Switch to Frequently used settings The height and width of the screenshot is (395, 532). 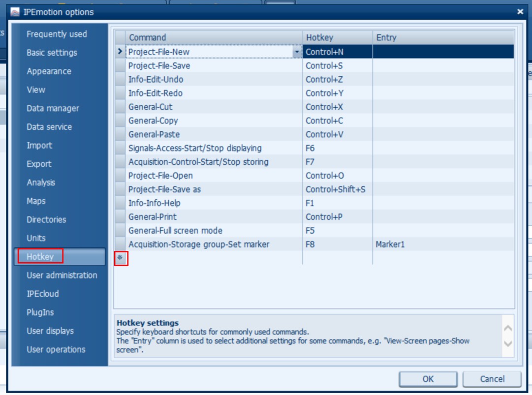click(x=57, y=34)
